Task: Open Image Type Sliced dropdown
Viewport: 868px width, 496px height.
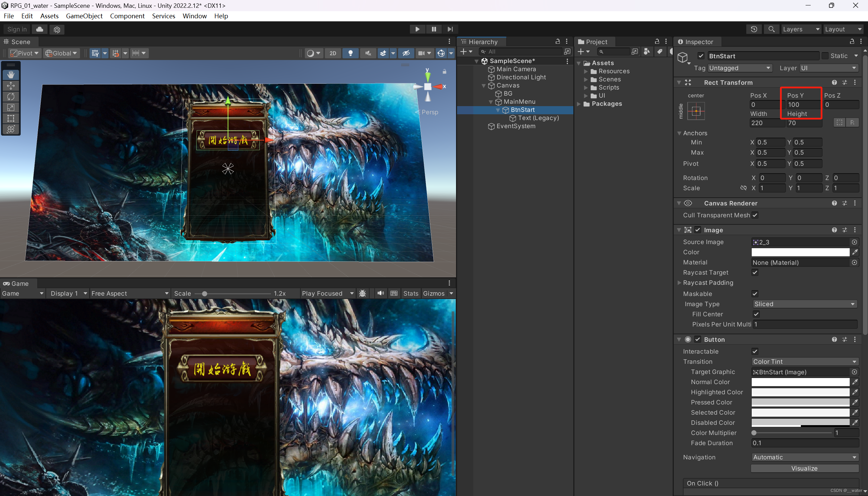Action: click(x=805, y=304)
